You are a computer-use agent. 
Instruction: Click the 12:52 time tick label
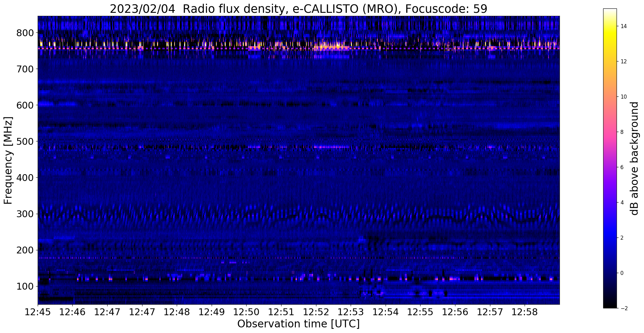pyautogui.click(x=316, y=312)
